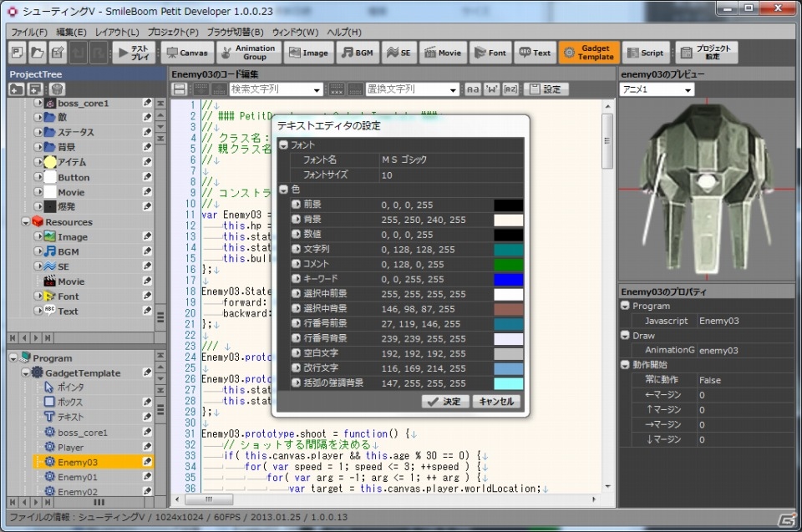Click the コメント green color swatch
Viewport: 802px width, 532px height.
tap(509, 265)
